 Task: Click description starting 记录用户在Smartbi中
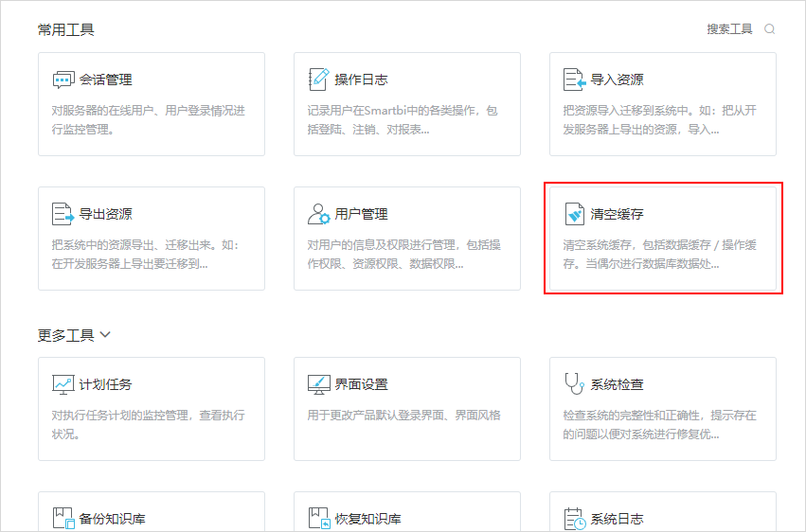[x=403, y=120]
